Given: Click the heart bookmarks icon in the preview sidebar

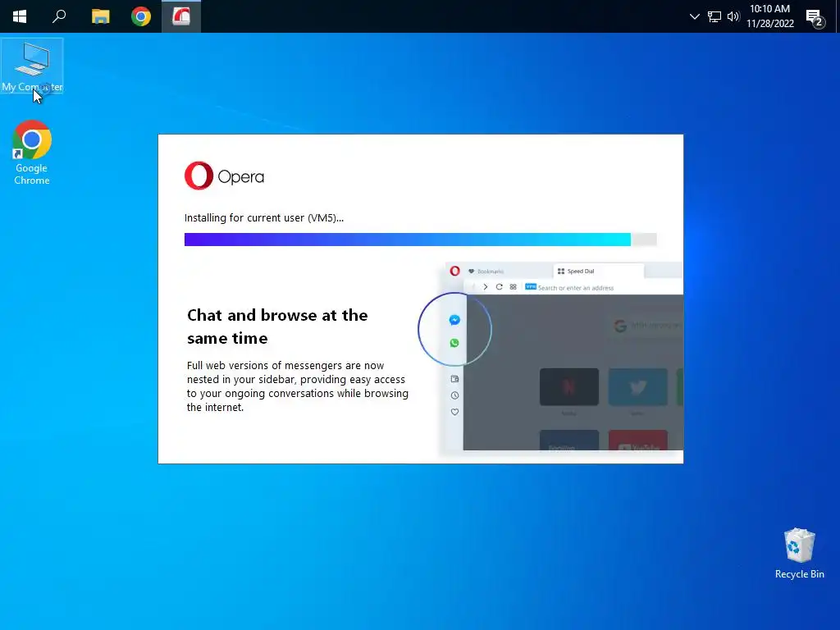Looking at the screenshot, I should [454, 412].
